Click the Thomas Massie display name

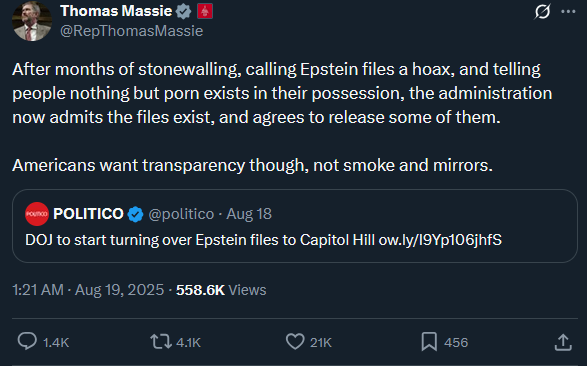[116, 11]
